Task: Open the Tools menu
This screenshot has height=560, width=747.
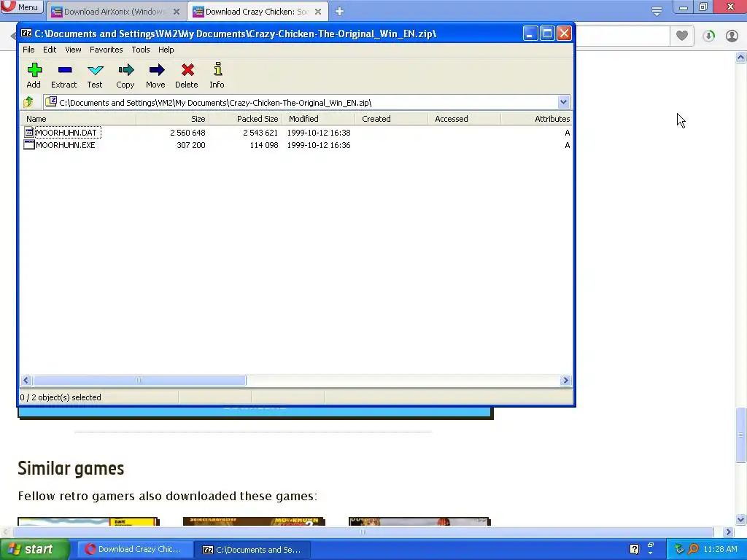Action: [141, 50]
